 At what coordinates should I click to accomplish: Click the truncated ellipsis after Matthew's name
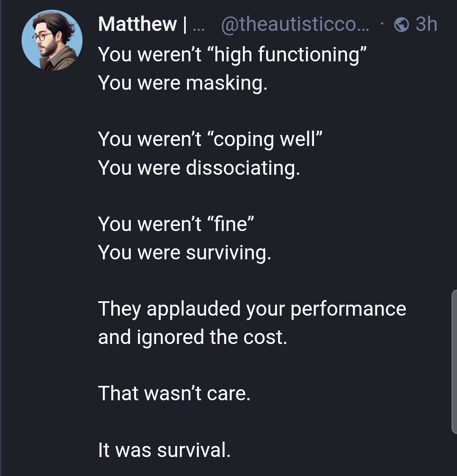coord(198,25)
